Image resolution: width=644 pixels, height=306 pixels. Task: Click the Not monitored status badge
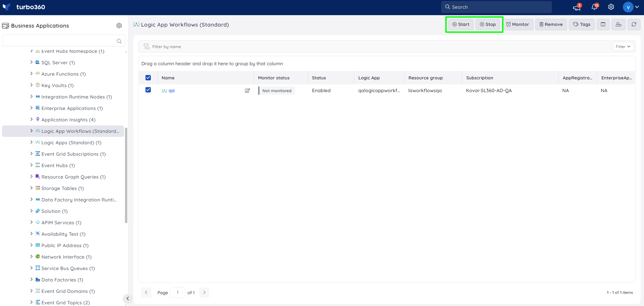coord(277,91)
